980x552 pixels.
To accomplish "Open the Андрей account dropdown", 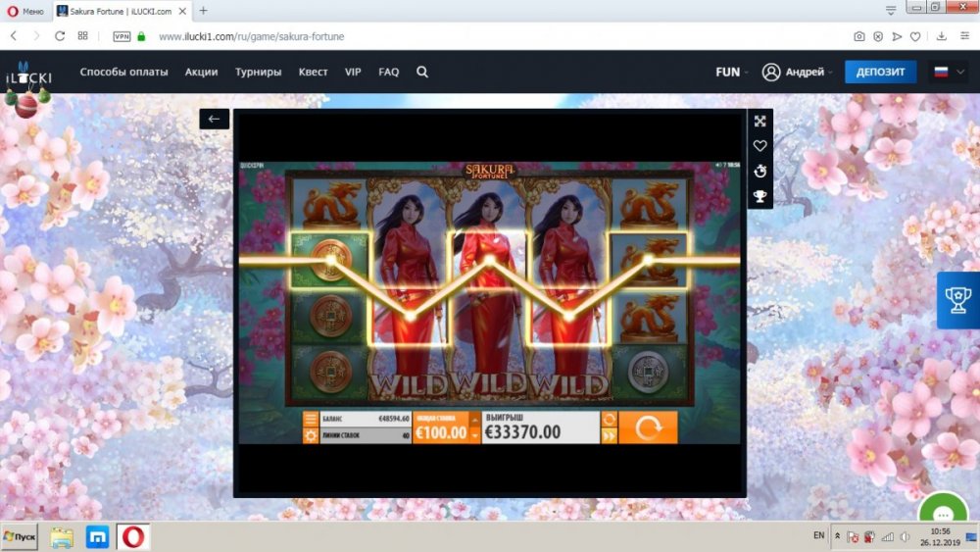I will point(797,72).
